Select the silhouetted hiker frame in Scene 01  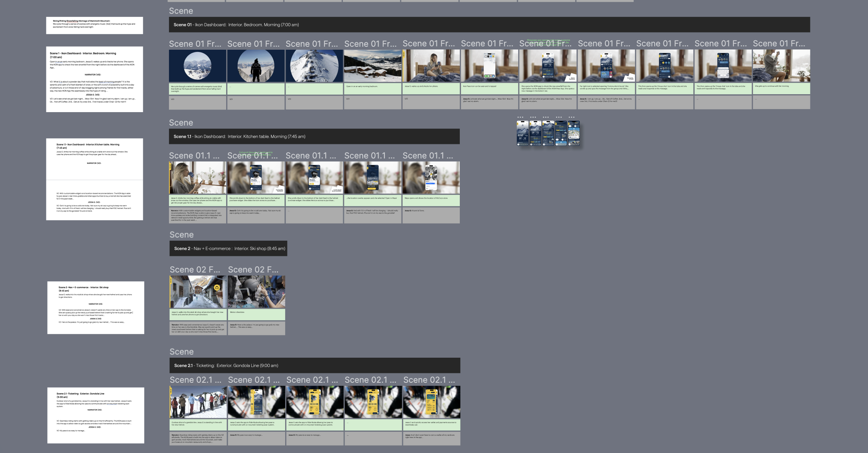pyautogui.click(x=256, y=66)
